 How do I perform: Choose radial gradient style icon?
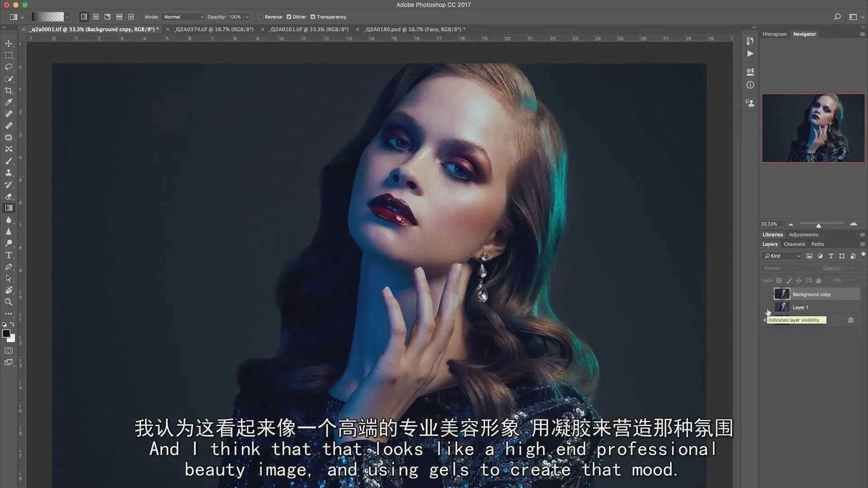coord(96,17)
